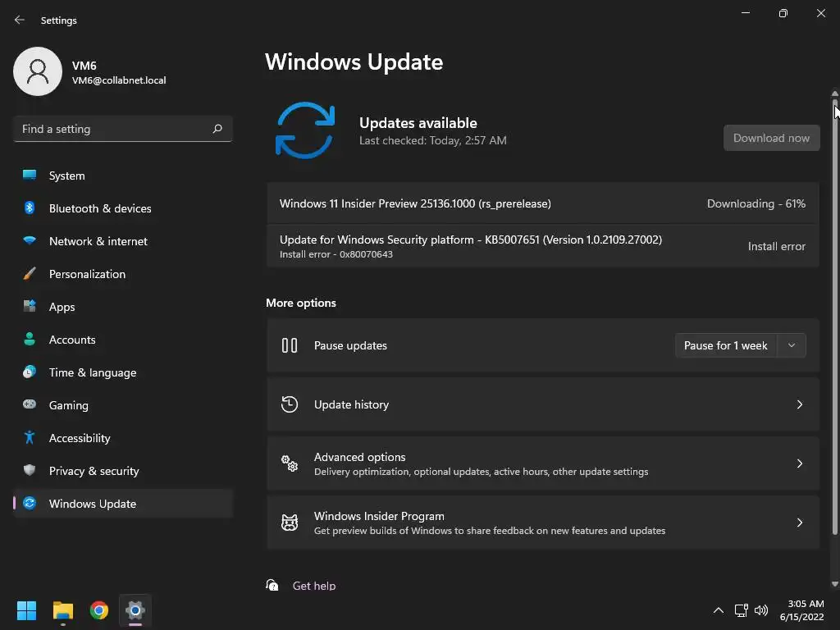Screen dimensions: 840x630
Task: Click the volume speaker tray icon
Action: click(x=760, y=610)
